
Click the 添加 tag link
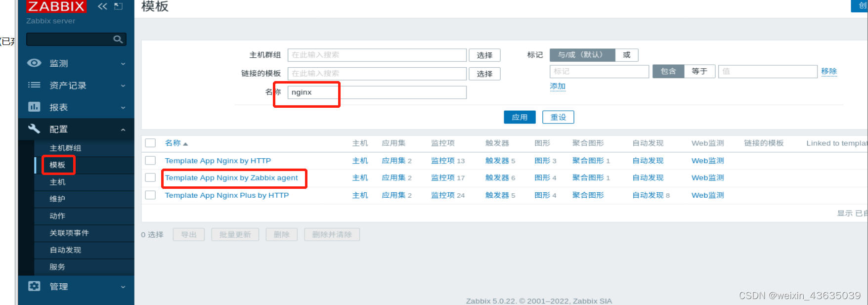[558, 86]
